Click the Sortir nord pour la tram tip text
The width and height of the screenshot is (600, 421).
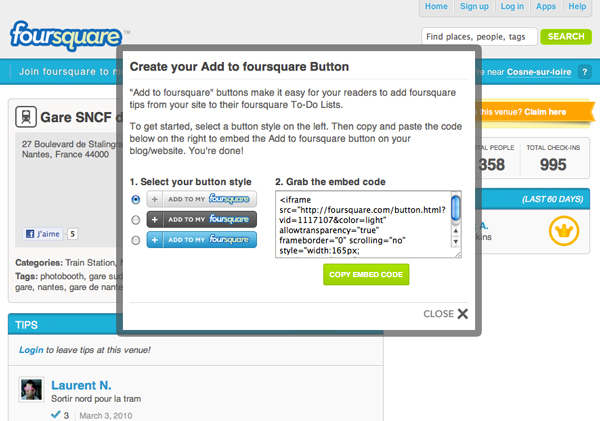point(96,399)
